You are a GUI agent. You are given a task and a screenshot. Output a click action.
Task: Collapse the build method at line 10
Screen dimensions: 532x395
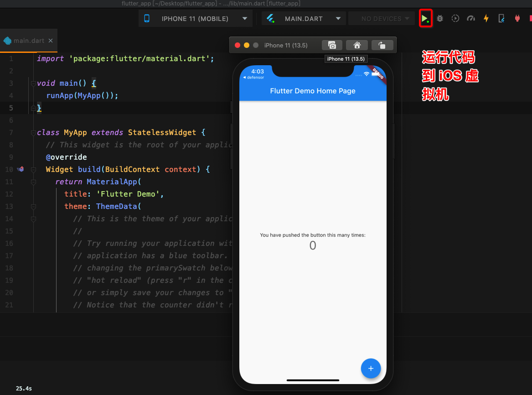click(33, 170)
